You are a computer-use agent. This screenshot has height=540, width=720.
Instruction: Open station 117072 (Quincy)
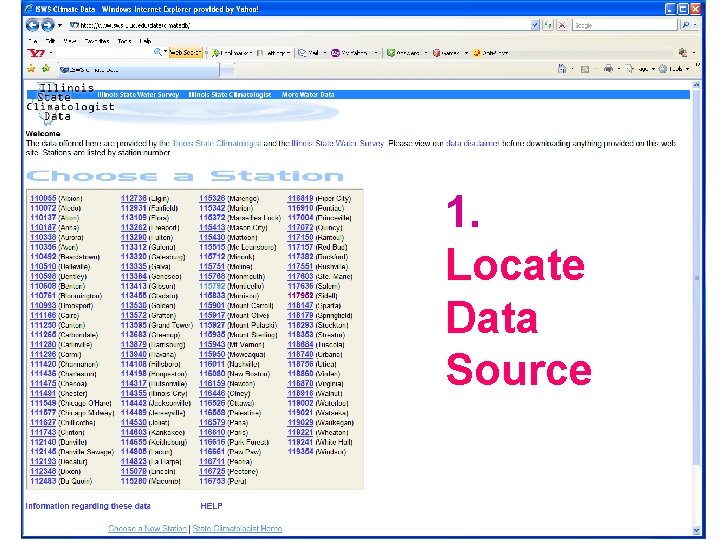300,227
